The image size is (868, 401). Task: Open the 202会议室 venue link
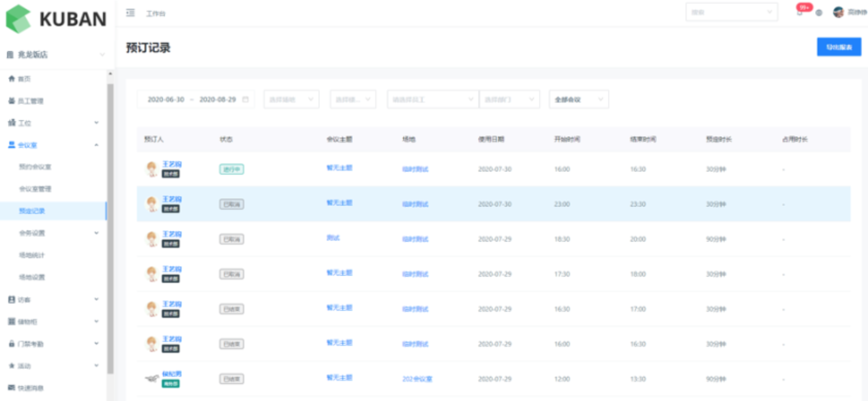[x=417, y=379]
